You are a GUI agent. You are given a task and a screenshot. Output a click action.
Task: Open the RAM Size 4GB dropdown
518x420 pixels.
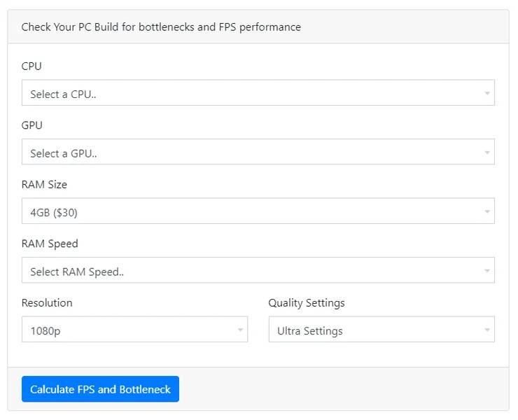pyautogui.click(x=258, y=211)
